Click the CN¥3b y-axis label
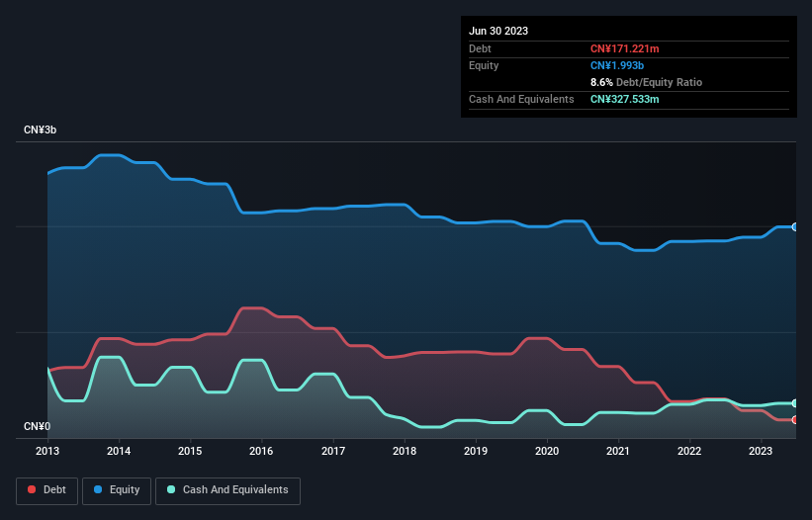 [40, 130]
